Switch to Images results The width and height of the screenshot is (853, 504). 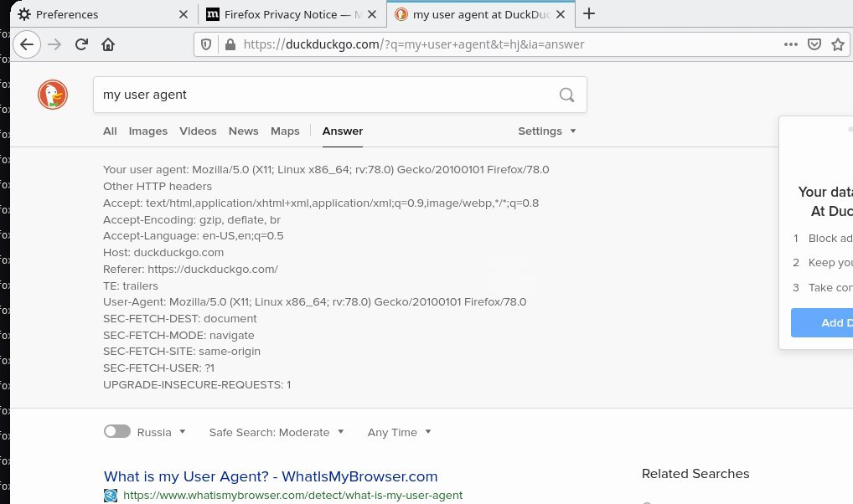coord(148,131)
